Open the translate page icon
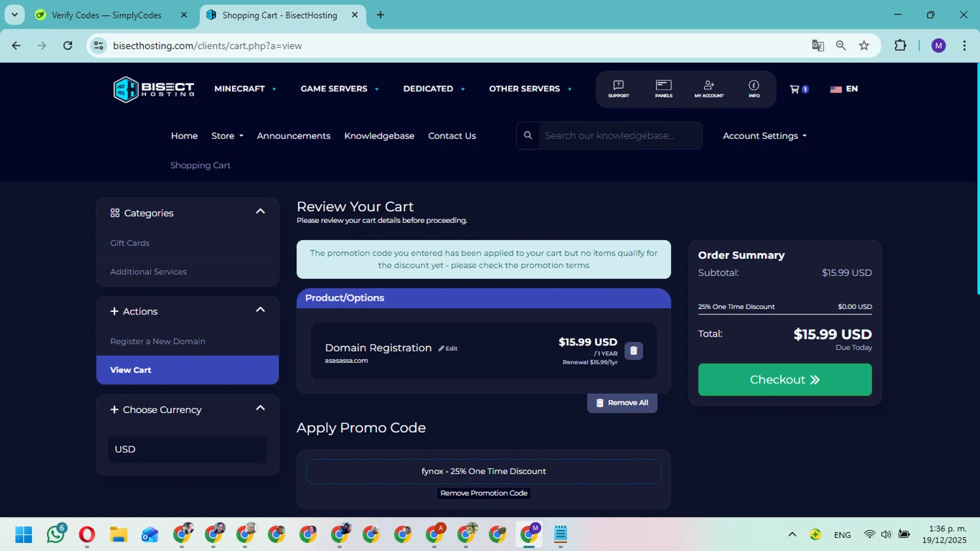980x551 pixels. [x=817, y=46]
